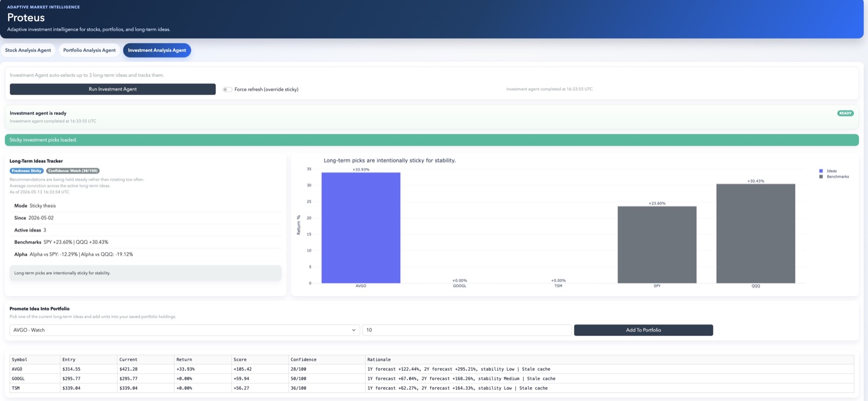868x401 pixels.
Task: Click the blue Ideas legend swatch
Action: tap(821, 171)
